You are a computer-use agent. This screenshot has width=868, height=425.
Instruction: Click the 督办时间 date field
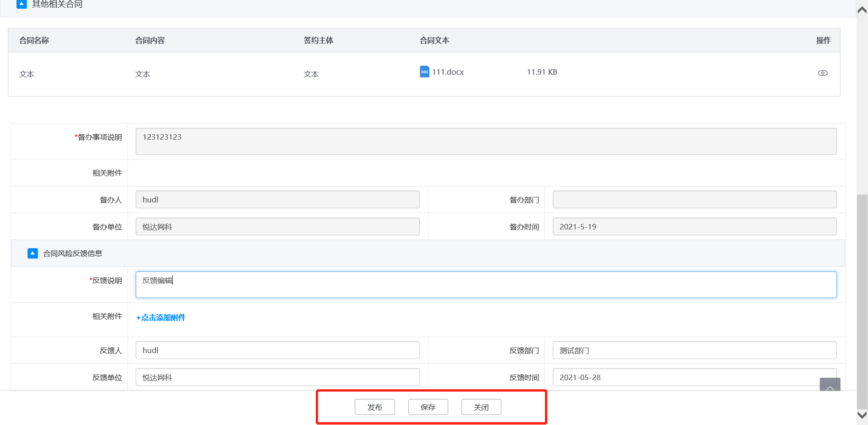pyautogui.click(x=694, y=227)
